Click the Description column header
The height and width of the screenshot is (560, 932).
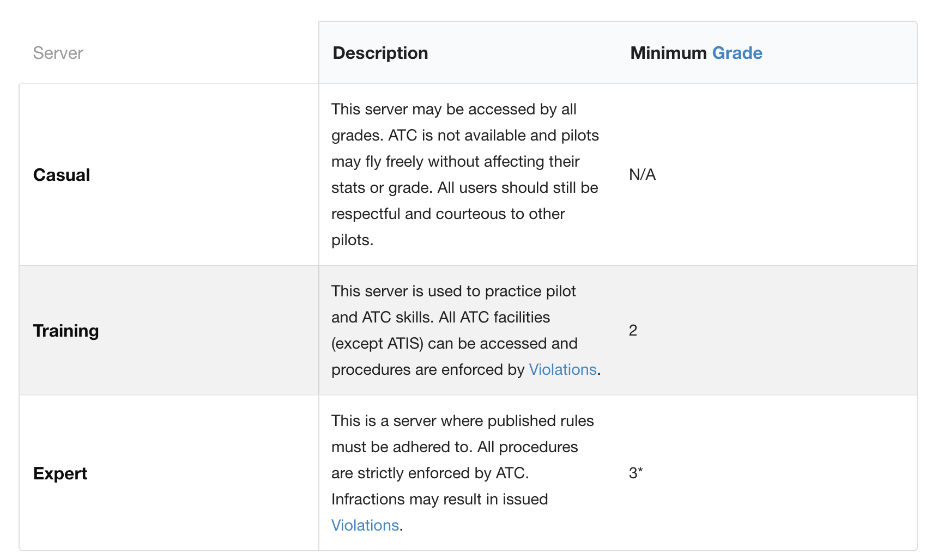[x=380, y=53]
